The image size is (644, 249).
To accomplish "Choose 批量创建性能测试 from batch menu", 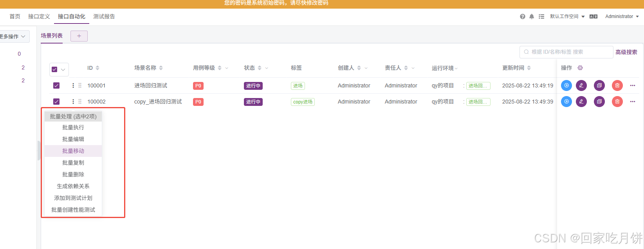I will (x=73, y=210).
